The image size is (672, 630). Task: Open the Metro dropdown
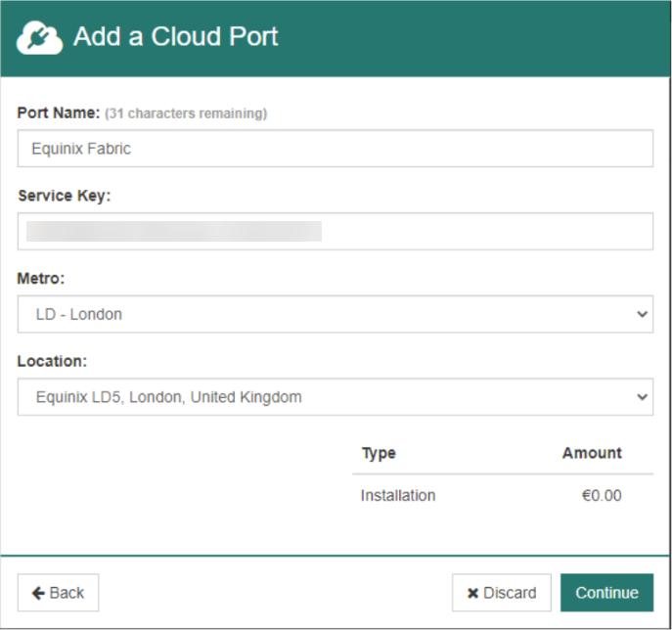coord(336,314)
